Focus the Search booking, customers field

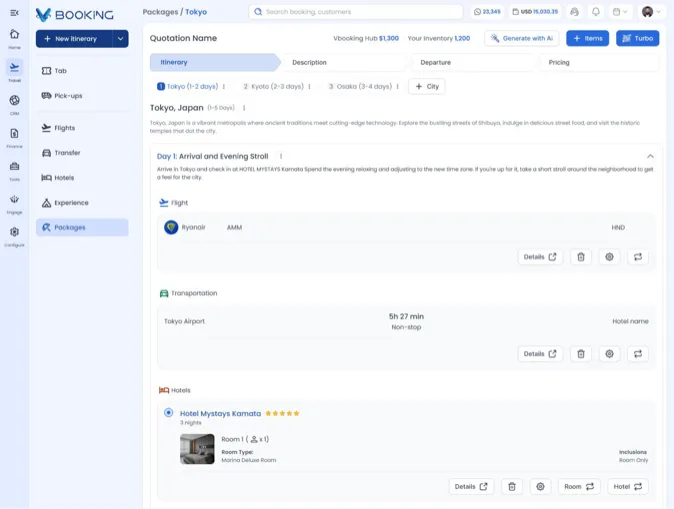355,12
